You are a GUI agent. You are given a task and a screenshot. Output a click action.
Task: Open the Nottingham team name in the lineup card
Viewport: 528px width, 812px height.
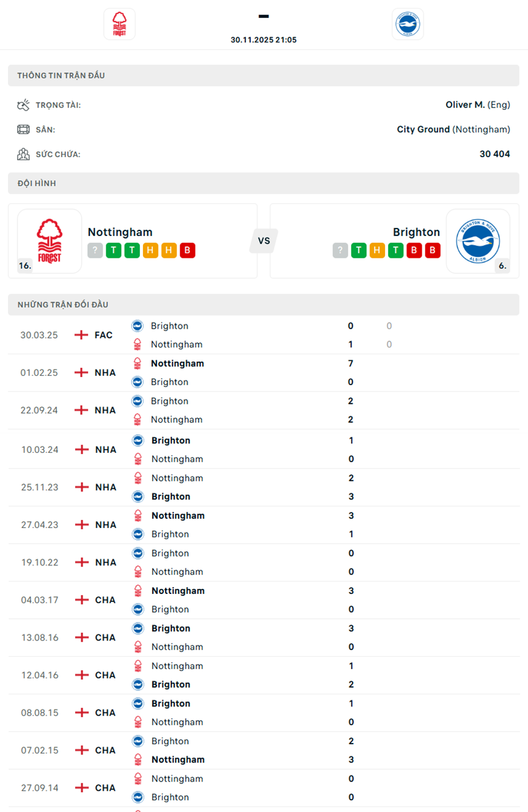(x=120, y=232)
